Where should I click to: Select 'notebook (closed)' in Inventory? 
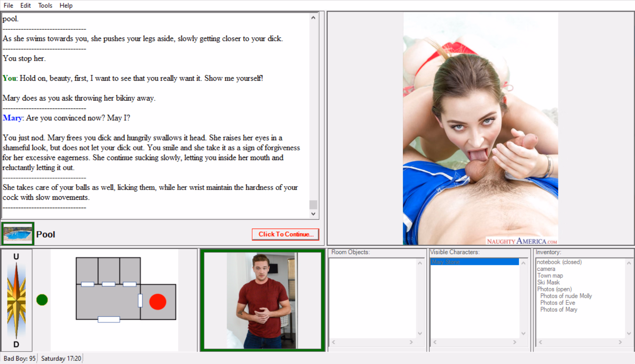[559, 262]
